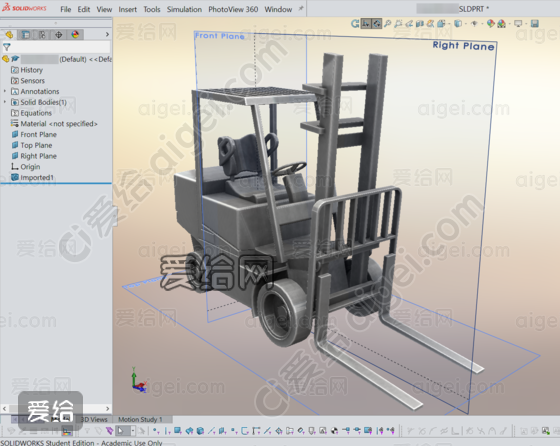Click the Zoom to Fit magnifier icon
The image size is (560, 446).
coord(388,24)
